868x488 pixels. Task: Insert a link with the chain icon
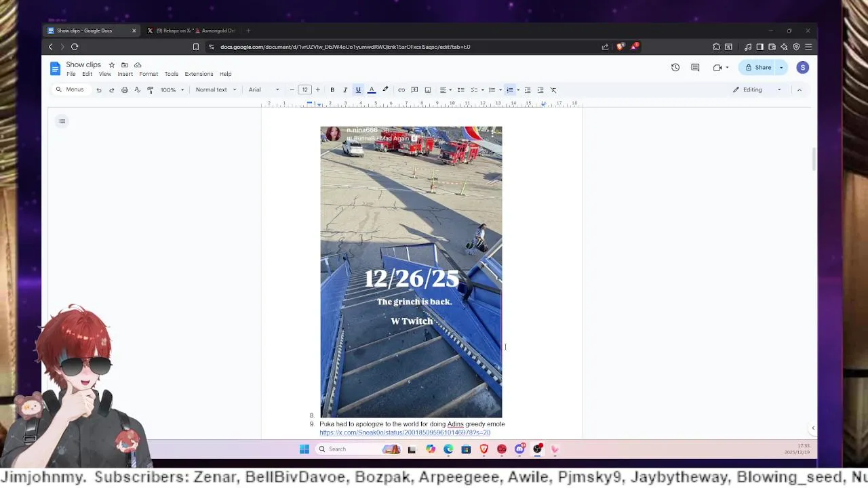(401, 90)
